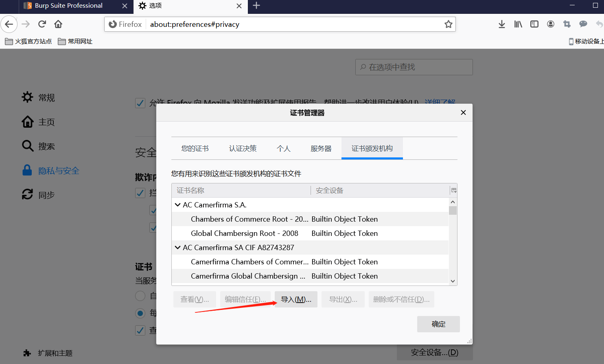Confirm with the 确定 button
The height and width of the screenshot is (364, 604).
438,324
